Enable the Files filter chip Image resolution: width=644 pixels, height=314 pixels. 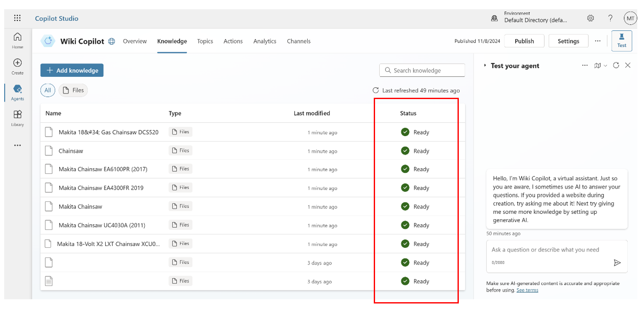click(73, 90)
